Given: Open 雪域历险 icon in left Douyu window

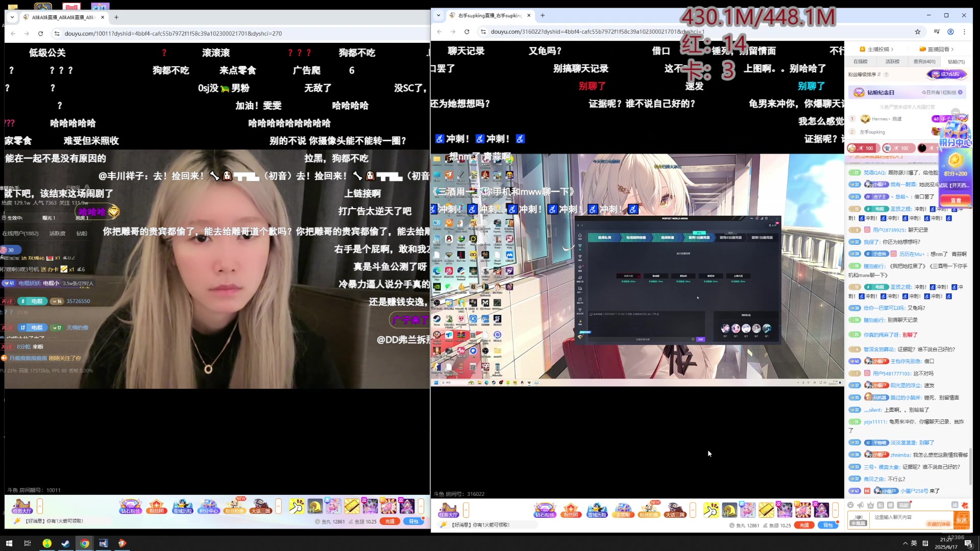Looking at the screenshot, I should pyautogui.click(x=182, y=506).
